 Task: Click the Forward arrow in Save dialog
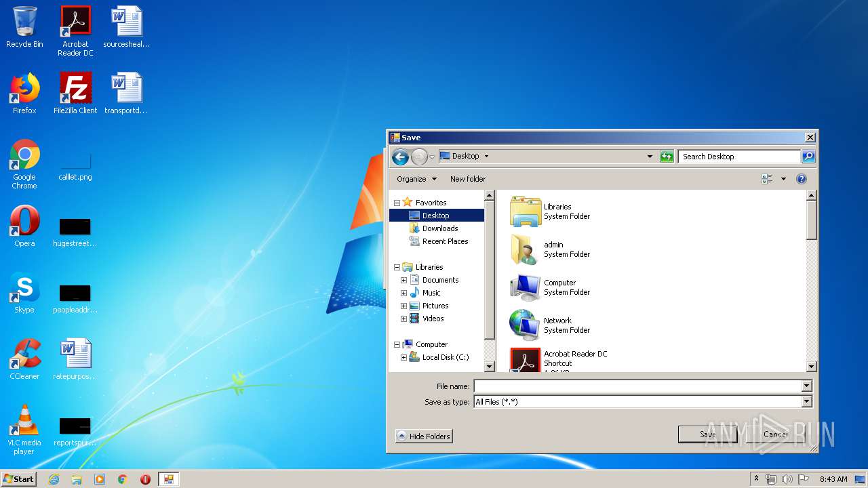point(419,157)
